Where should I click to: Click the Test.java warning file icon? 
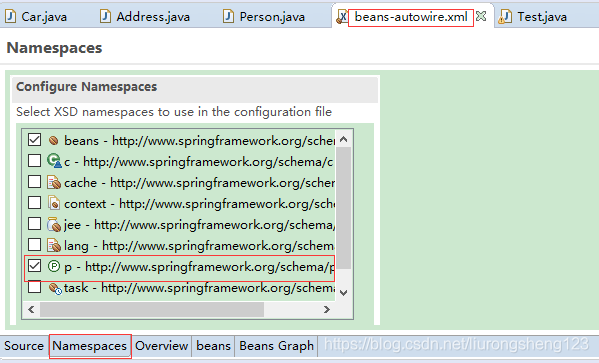pyautogui.click(x=505, y=17)
